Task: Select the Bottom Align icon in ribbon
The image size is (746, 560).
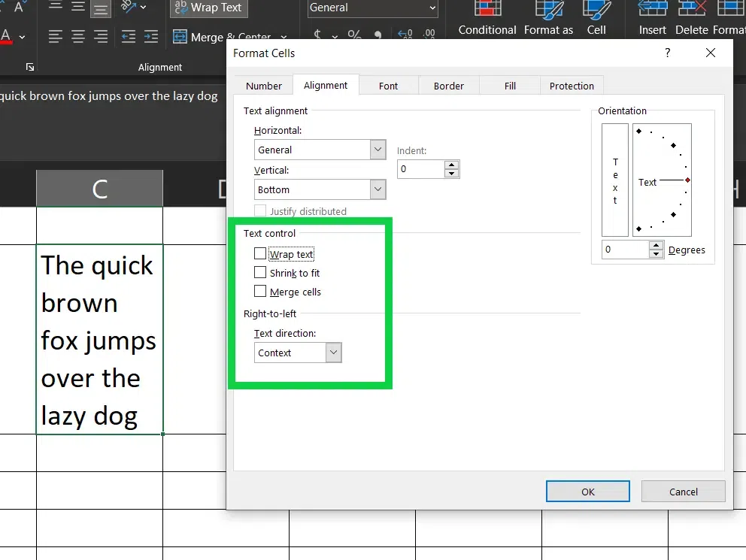Action: click(101, 8)
